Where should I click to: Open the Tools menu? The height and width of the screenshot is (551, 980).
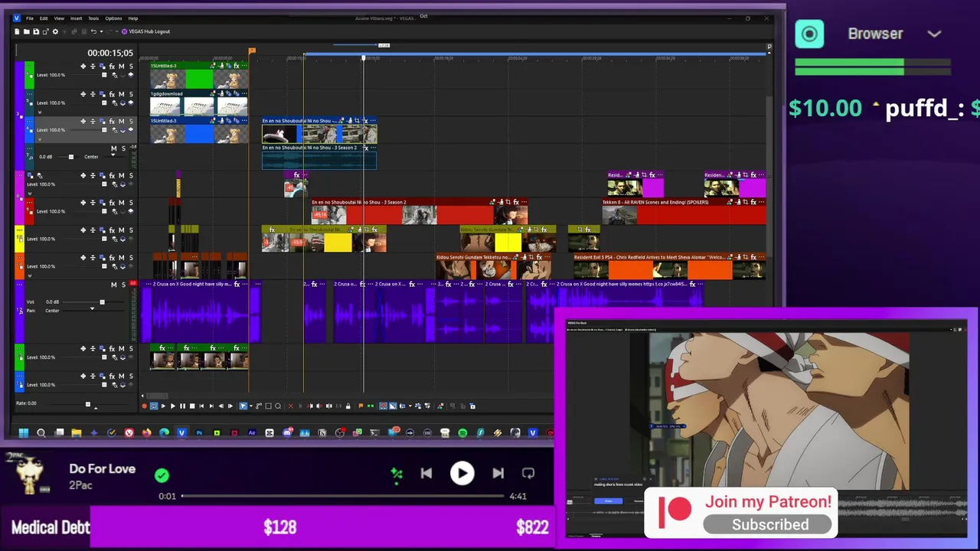click(93, 18)
